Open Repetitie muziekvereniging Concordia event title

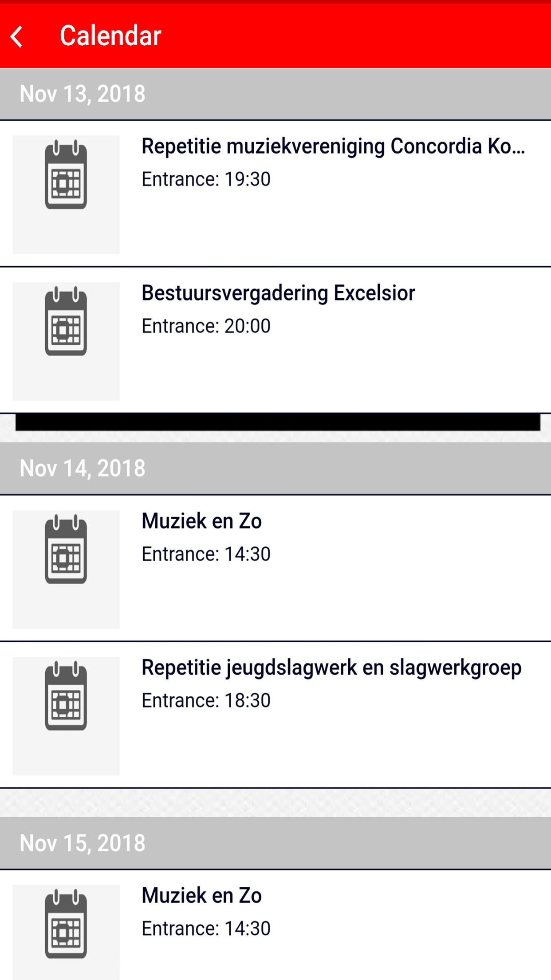tap(333, 146)
